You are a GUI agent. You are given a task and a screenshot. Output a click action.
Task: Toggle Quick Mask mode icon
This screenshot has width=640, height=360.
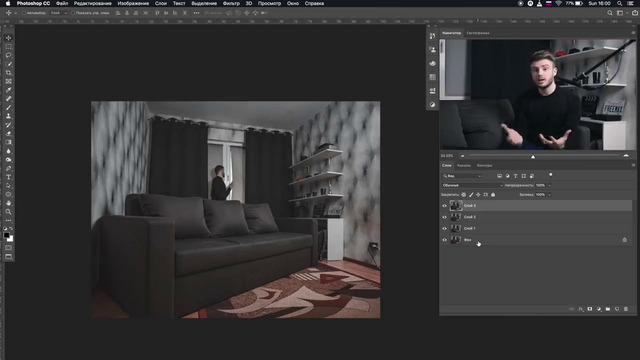pos(8,248)
